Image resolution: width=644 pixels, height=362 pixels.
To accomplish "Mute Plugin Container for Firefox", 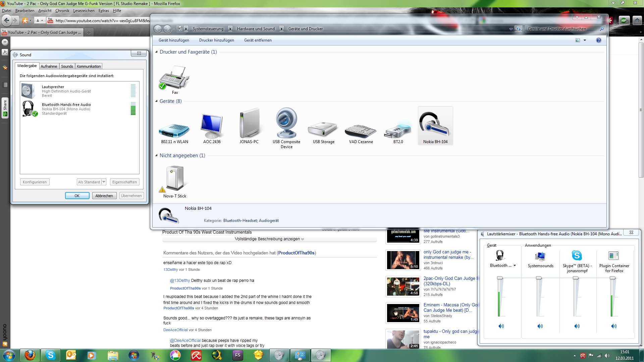I will tap(614, 326).
